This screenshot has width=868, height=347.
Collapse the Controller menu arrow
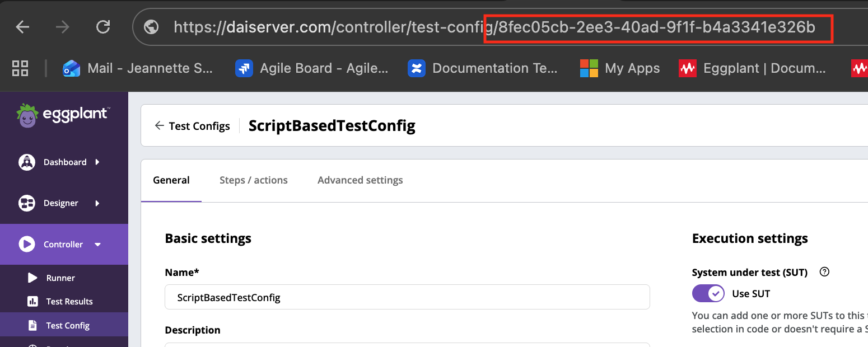click(97, 245)
